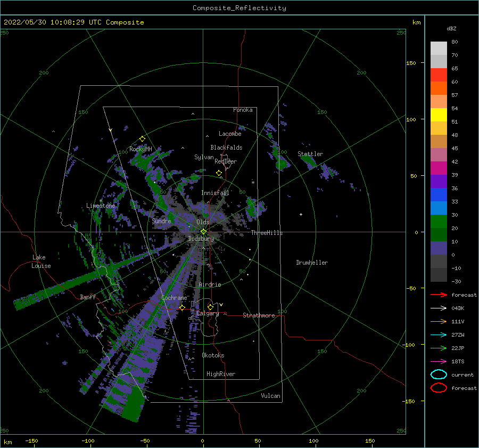Select the orange 111V arrow icon
This screenshot has width=479, height=448.
click(439, 321)
